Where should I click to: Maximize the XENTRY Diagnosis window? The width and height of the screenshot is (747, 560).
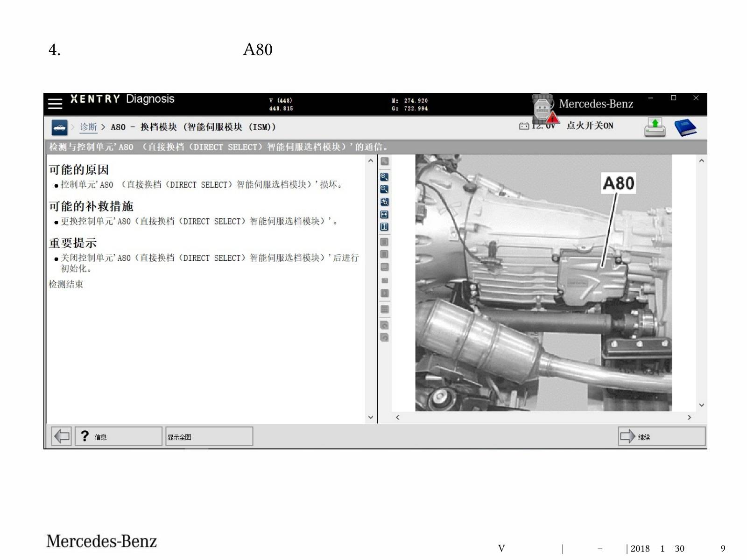point(673,98)
